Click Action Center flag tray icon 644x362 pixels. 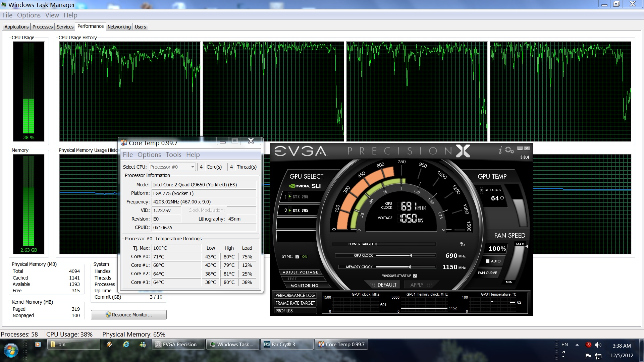point(588,356)
